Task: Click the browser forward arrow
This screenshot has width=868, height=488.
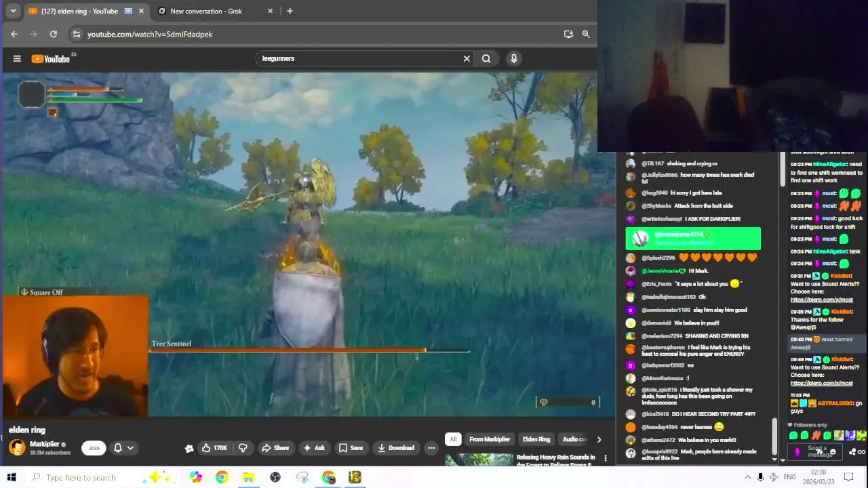Action: [x=34, y=34]
